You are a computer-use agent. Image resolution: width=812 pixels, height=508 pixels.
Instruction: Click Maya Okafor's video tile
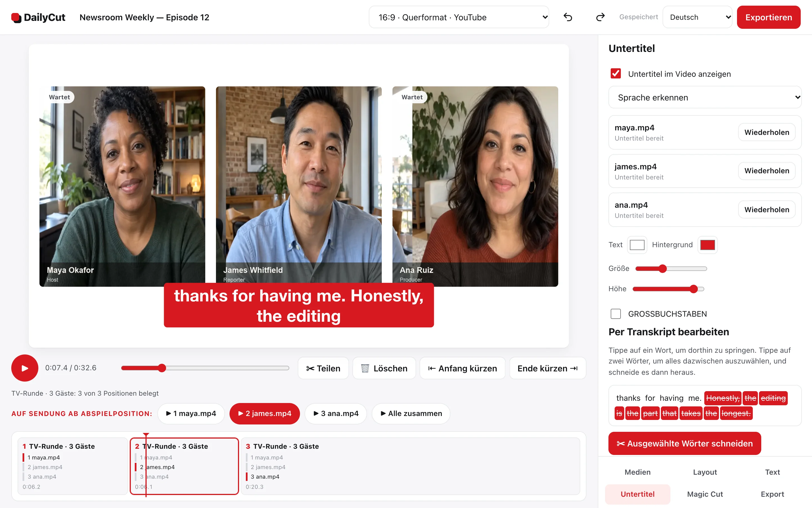122,186
